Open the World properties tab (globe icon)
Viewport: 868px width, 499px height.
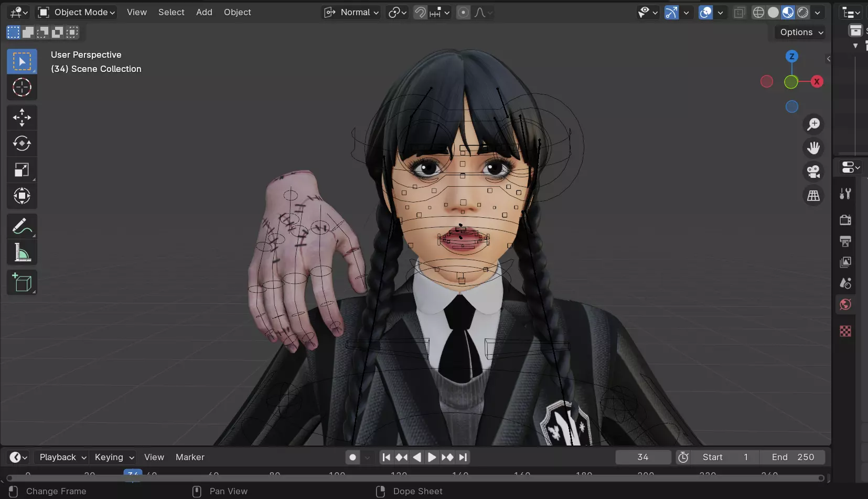pyautogui.click(x=845, y=304)
